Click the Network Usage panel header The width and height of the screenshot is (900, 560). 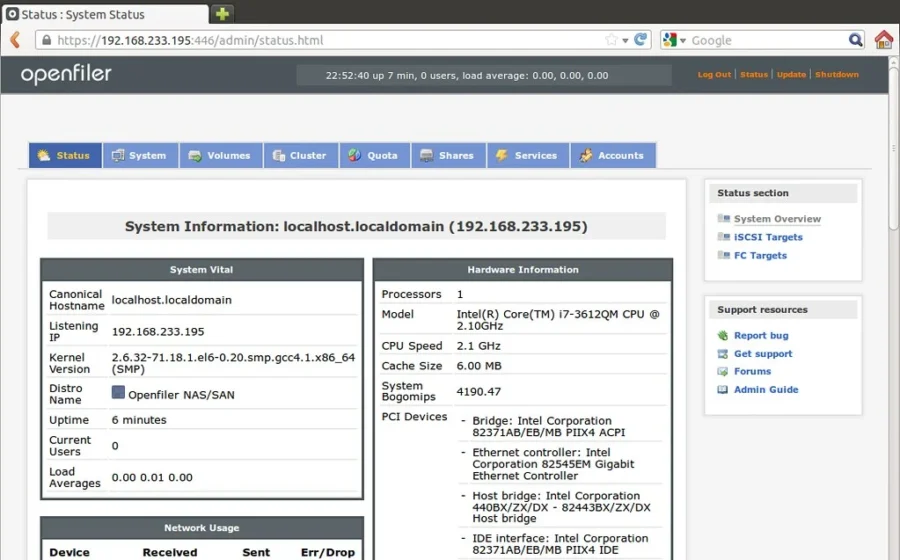pos(201,528)
